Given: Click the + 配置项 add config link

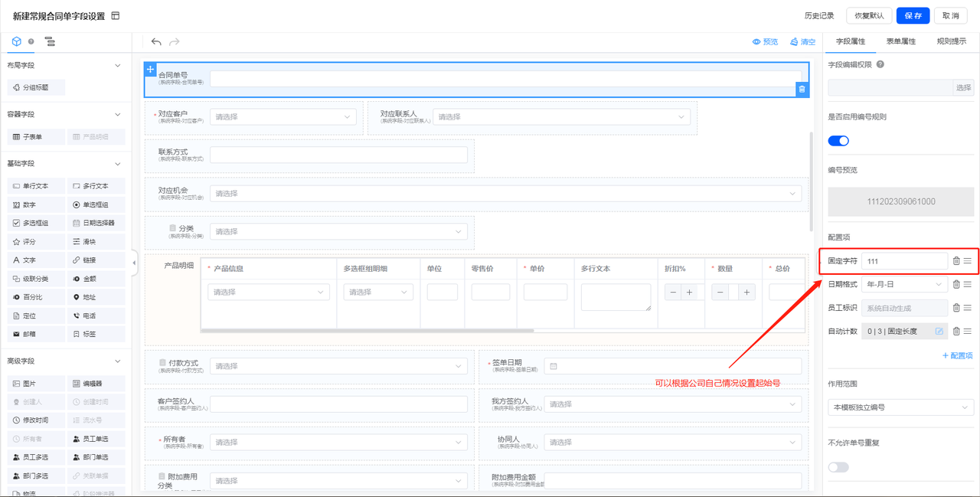Looking at the screenshot, I should click(x=957, y=355).
